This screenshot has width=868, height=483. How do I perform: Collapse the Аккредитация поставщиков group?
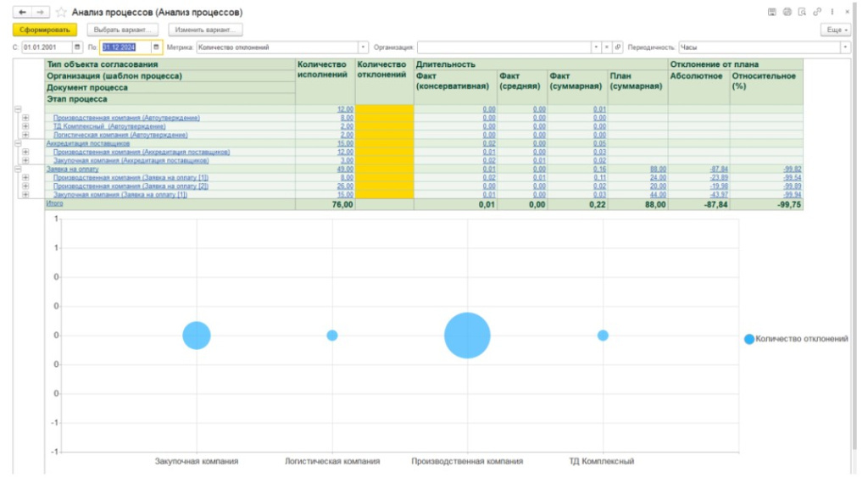point(18,143)
